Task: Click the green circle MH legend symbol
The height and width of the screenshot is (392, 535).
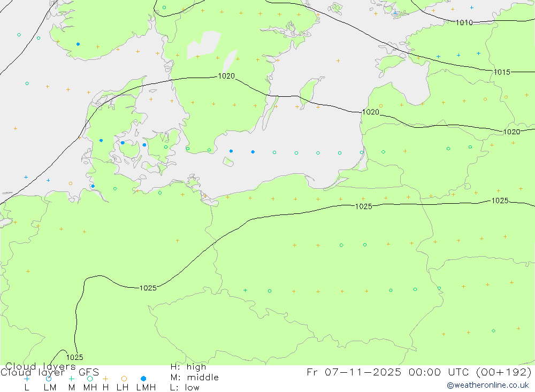Action: coord(90,379)
